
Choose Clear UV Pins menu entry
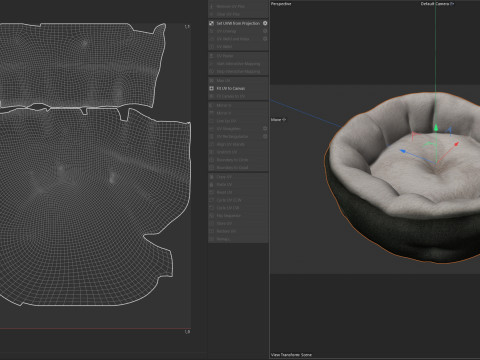pos(238,14)
